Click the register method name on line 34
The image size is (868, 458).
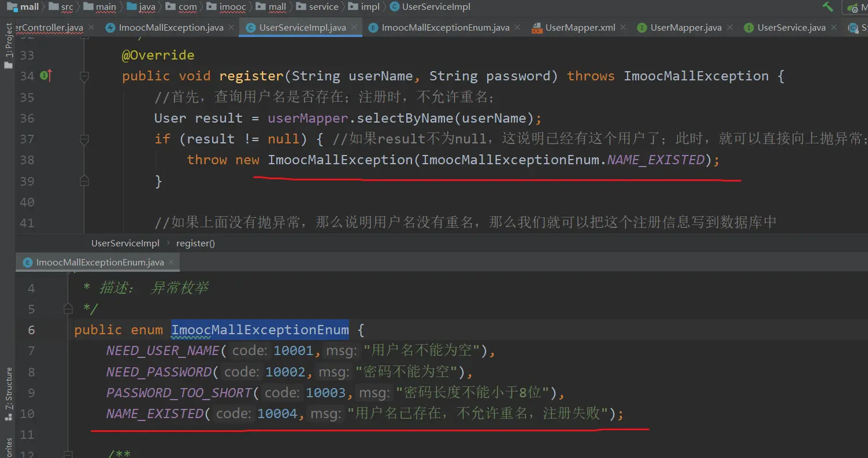pyautogui.click(x=251, y=76)
